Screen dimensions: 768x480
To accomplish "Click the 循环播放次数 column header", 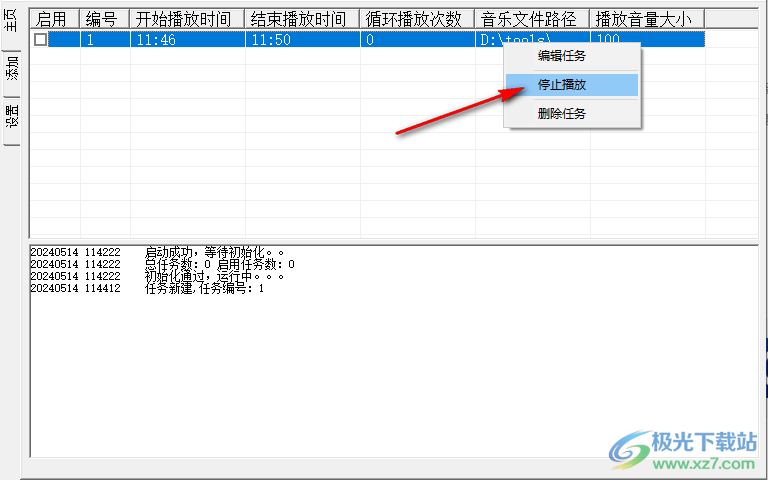I will point(417,18).
